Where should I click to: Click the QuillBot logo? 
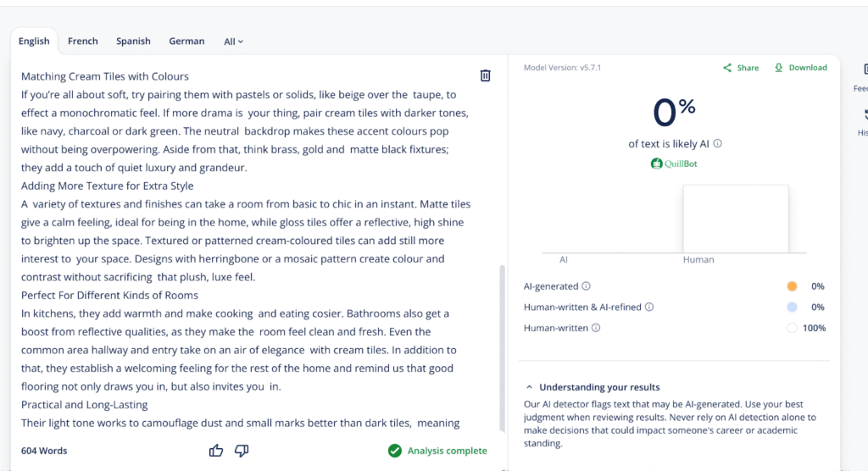(674, 163)
